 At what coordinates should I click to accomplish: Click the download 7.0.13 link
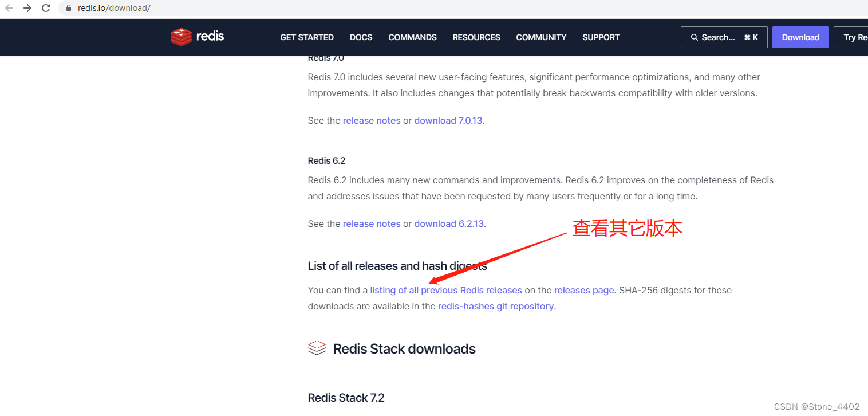coord(448,120)
